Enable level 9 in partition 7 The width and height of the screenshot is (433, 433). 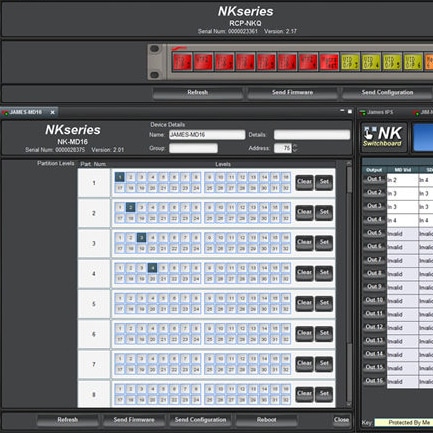click(209, 359)
